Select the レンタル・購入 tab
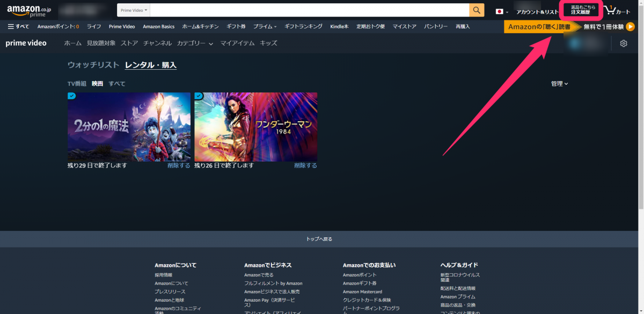This screenshot has height=314, width=644. (x=151, y=65)
